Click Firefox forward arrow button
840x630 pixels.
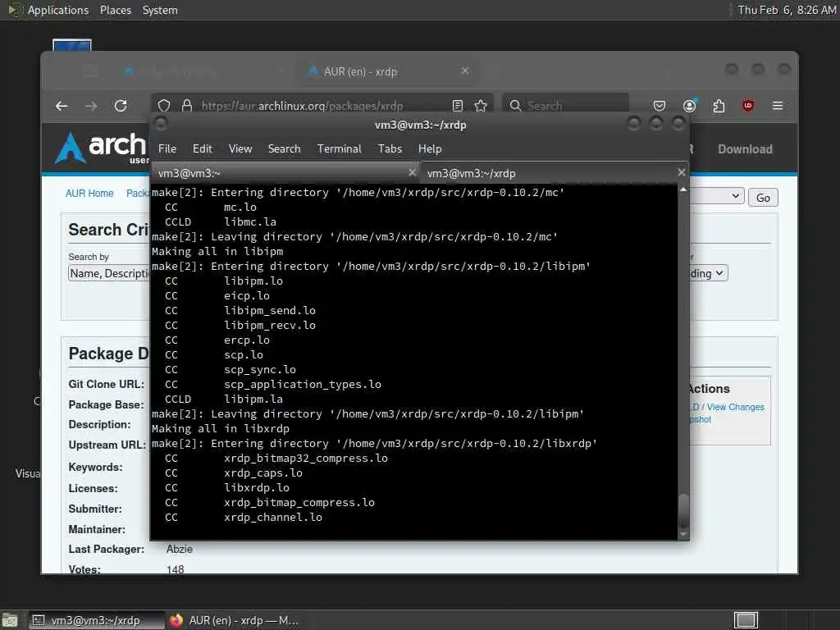click(x=91, y=106)
